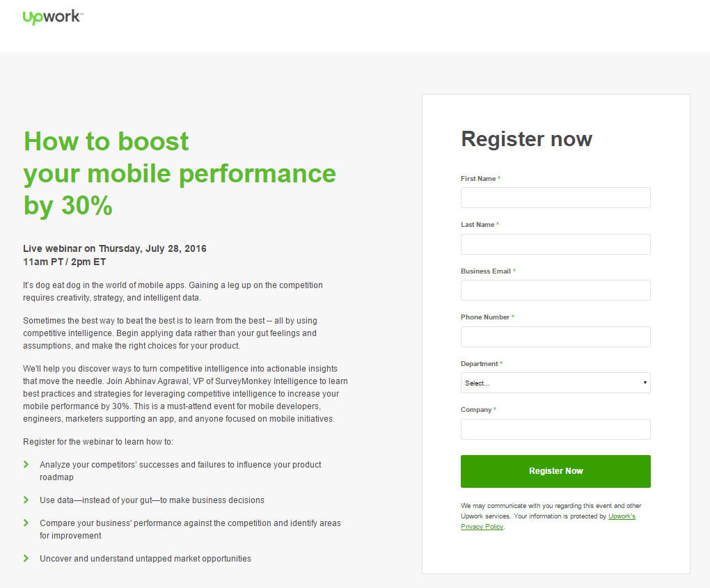Open Upwork's Privacy Policy link
The height and width of the screenshot is (588, 710).
pos(482,527)
